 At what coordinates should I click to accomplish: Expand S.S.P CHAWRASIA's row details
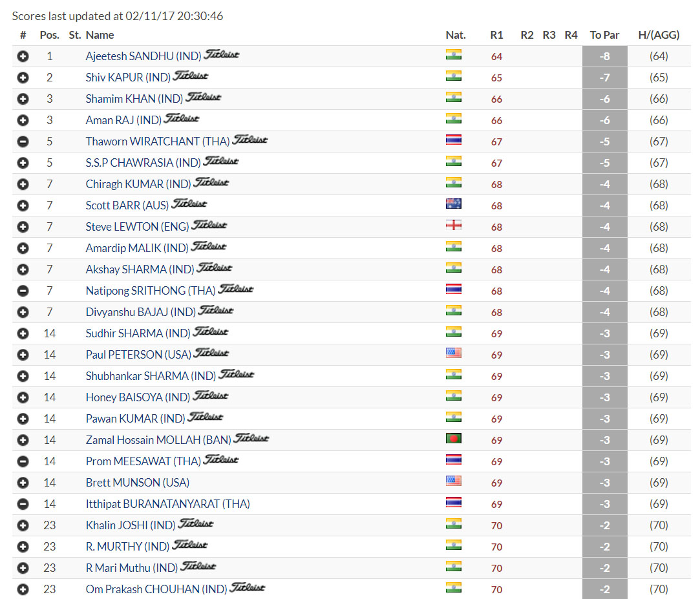tap(23, 163)
